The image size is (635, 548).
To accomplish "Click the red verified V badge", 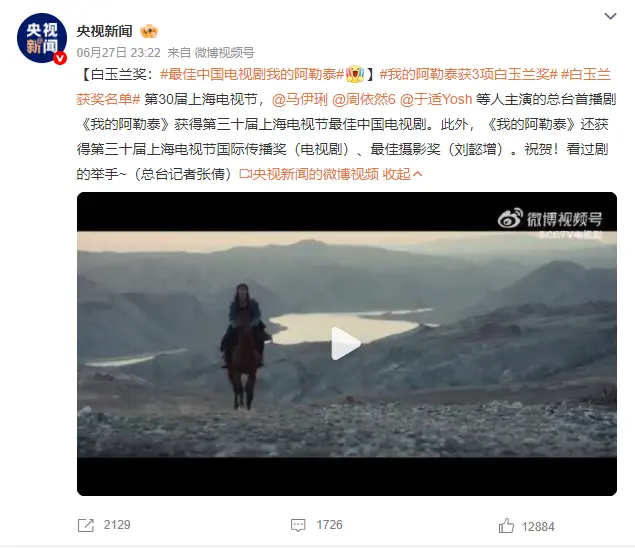I will pos(60,58).
